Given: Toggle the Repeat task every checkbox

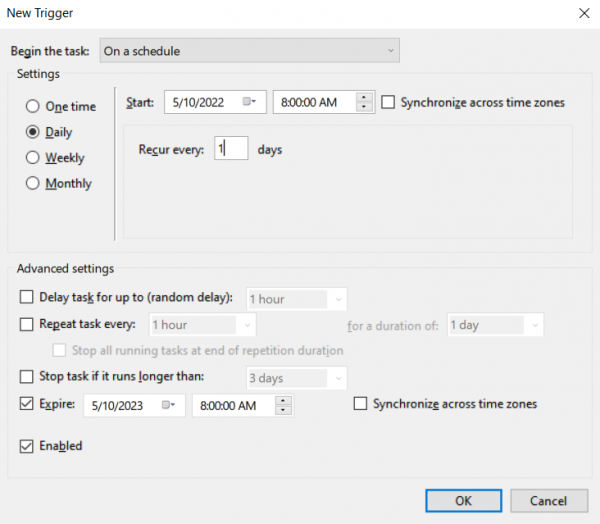Looking at the screenshot, I should [x=26, y=324].
